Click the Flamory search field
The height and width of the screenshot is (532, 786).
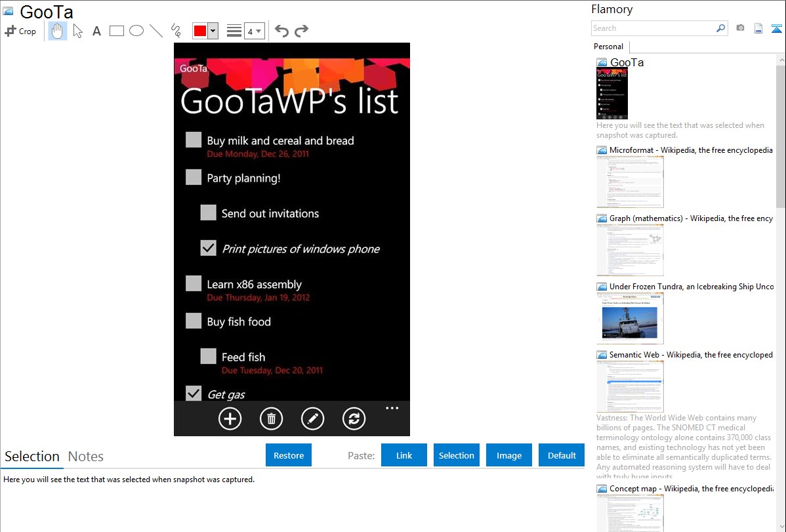(x=653, y=28)
